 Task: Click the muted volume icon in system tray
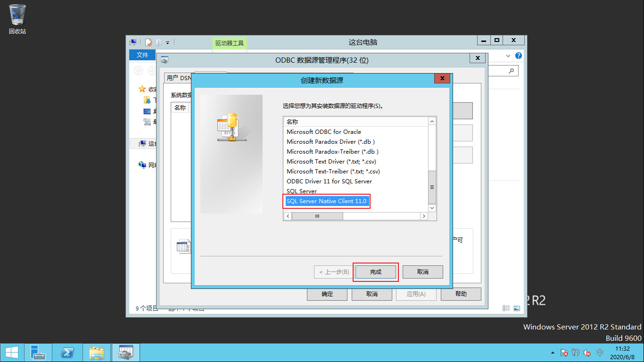[587, 352]
